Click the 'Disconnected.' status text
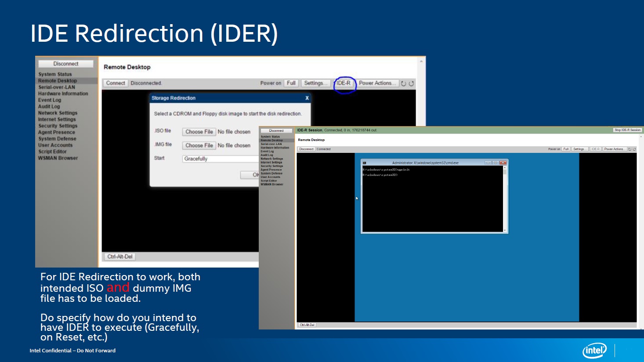Viewport: 644px width, 362px height. 146,83
